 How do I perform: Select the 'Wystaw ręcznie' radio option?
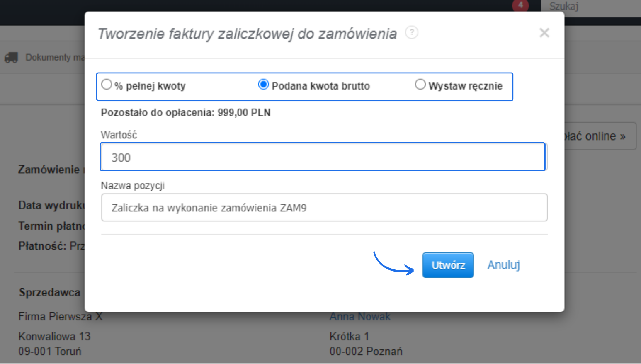tap(420, 85)
